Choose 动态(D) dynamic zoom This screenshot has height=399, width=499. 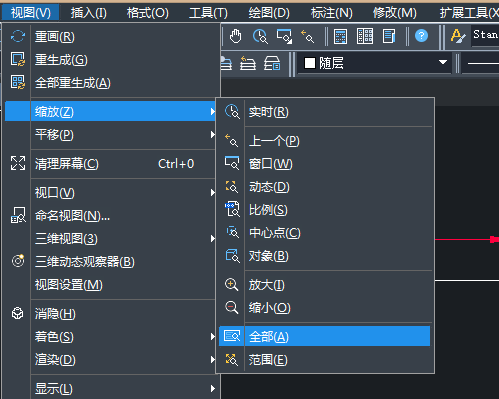(324, 187)
